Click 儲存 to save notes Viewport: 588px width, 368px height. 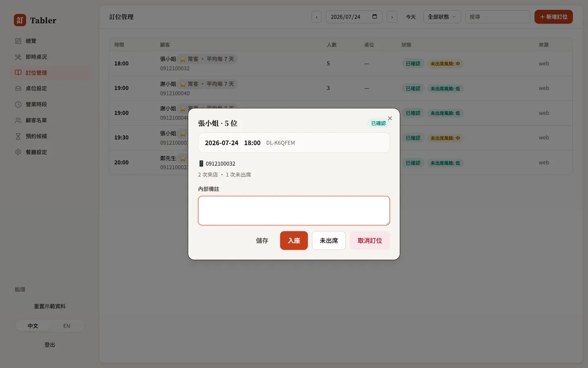262,240
